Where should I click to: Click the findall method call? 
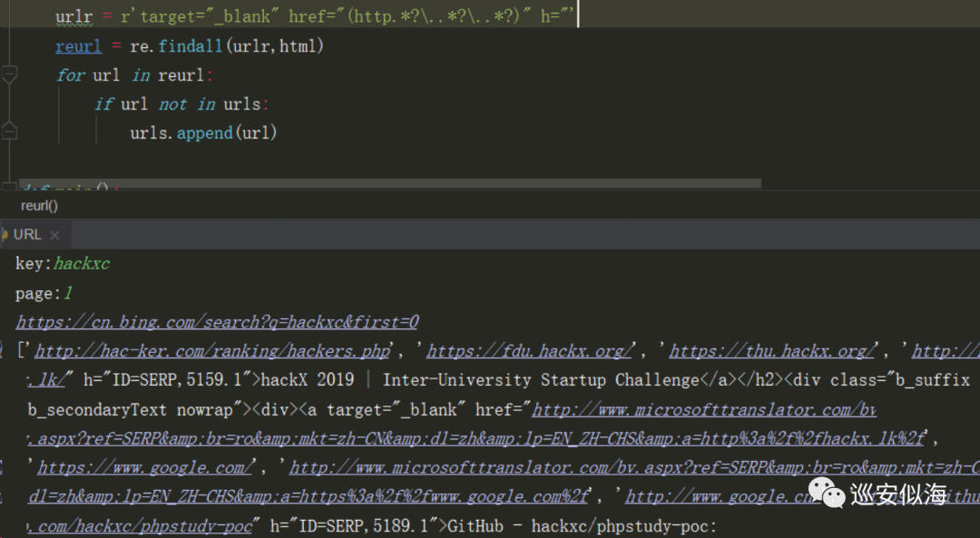click(x=190, y=45)
